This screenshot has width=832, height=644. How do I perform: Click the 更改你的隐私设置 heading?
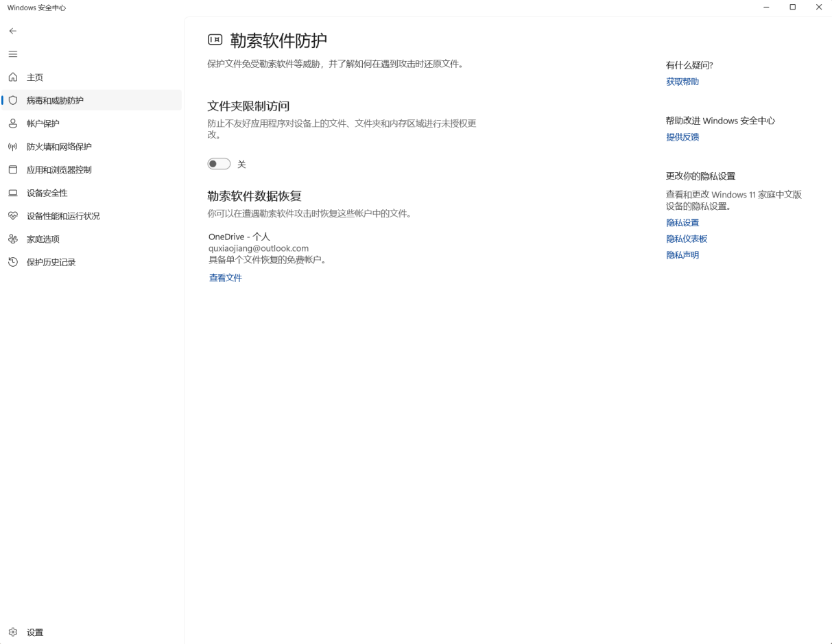[700, 176]
